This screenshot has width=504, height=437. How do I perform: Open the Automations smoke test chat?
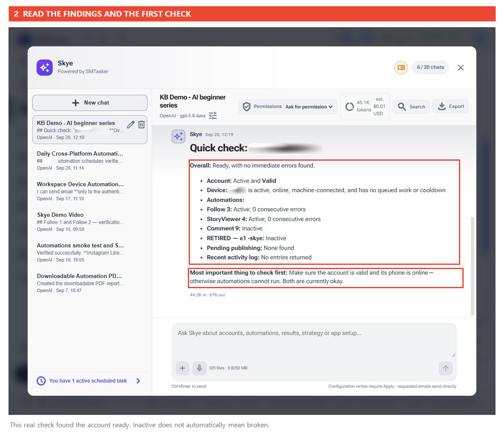tap(90, 252)
